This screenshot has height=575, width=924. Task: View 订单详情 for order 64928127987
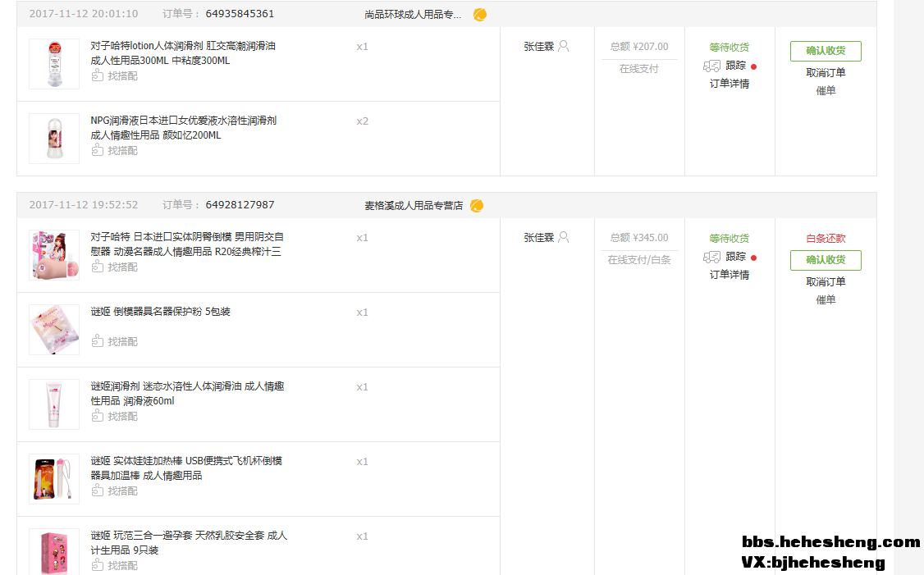point(729,275)
